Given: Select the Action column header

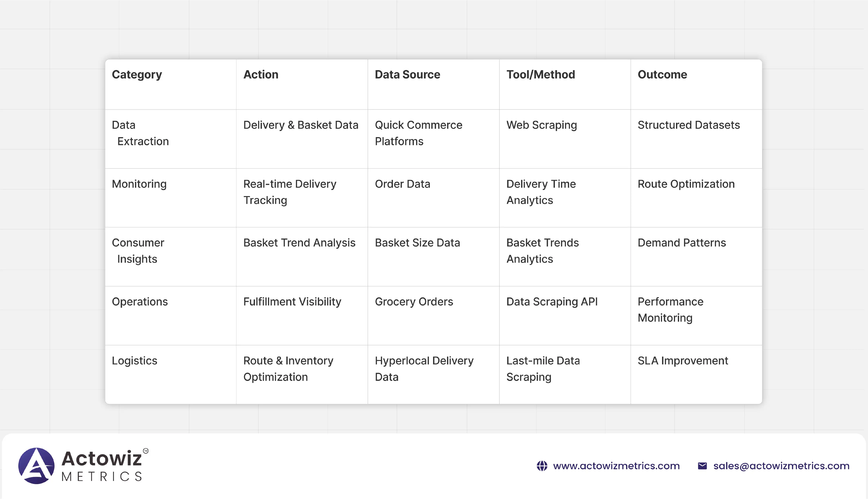Looking at the screenshot, I should point(261,75).
